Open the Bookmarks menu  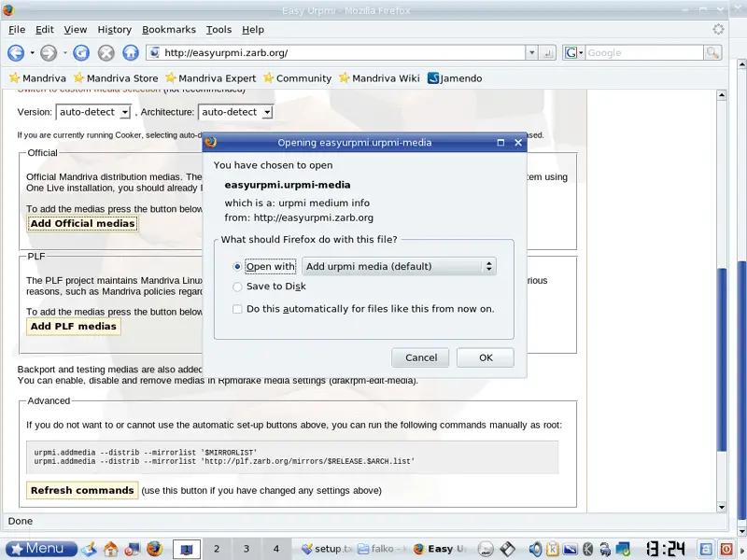click(169, 30)
